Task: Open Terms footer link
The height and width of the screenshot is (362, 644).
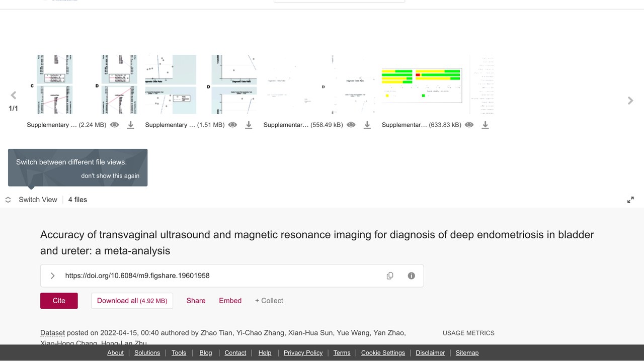Action: coord(342,353)
